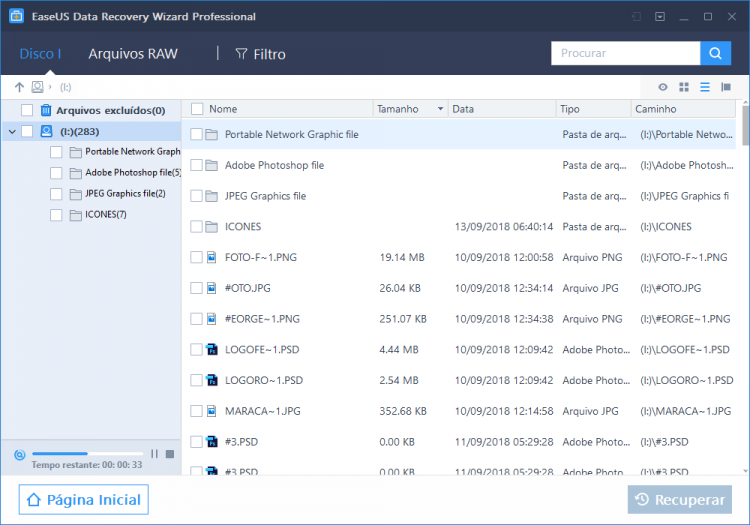
Task: Click the JPEG Graphics file folder icon in tree
Action: coord(75,194)
